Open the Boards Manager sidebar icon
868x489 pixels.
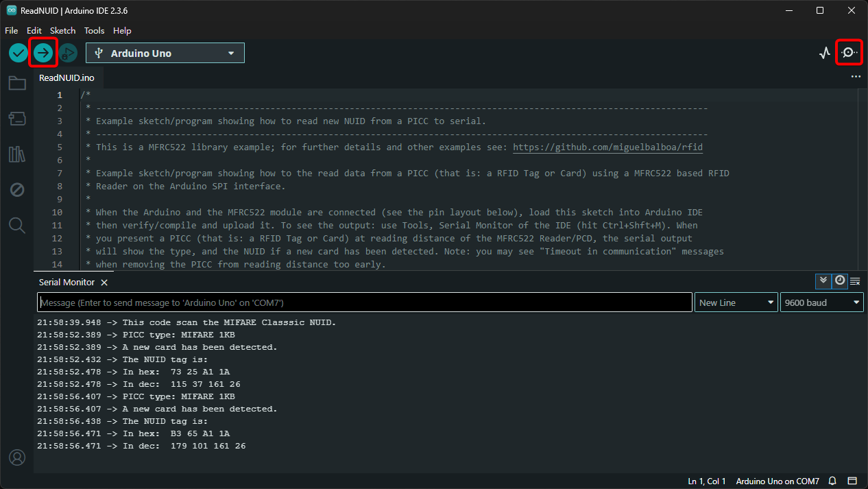[17, 118]
